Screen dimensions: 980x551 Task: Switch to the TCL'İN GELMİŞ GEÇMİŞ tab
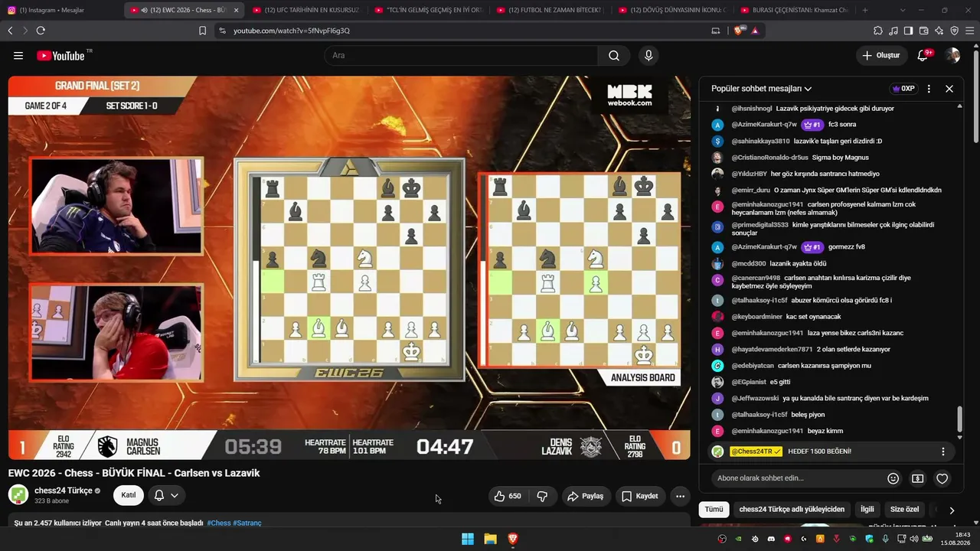pos(429,10)
